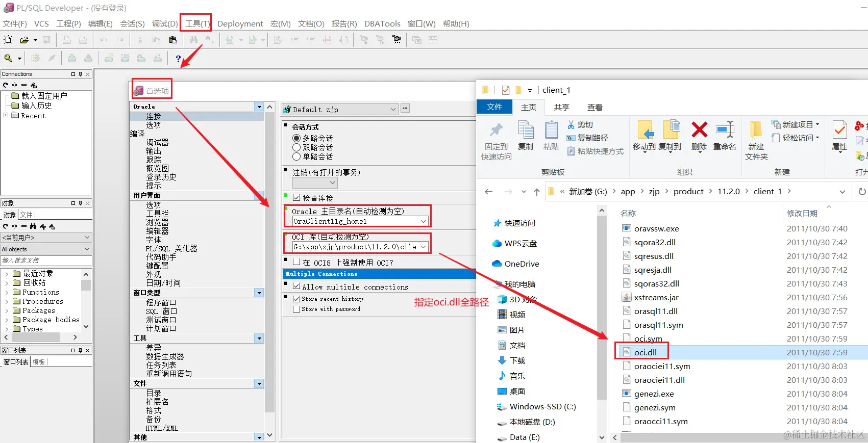
Task: Open the All objects filter dropdown
Action: [87, 249]
